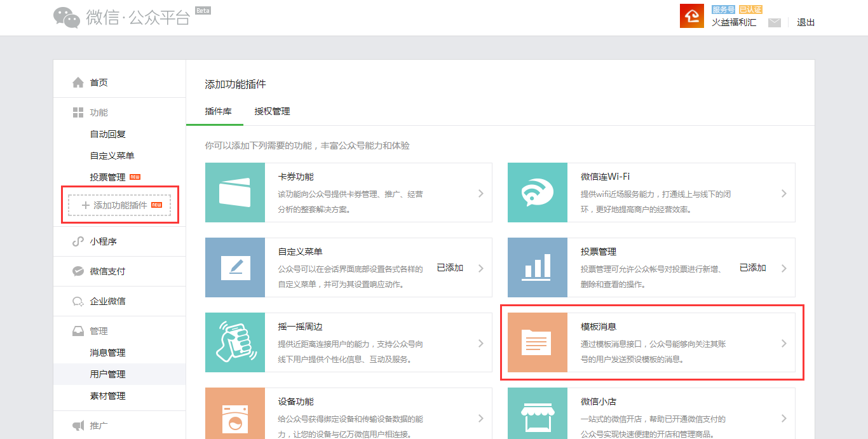Select the 插件库 tab

tap(218, 111)
